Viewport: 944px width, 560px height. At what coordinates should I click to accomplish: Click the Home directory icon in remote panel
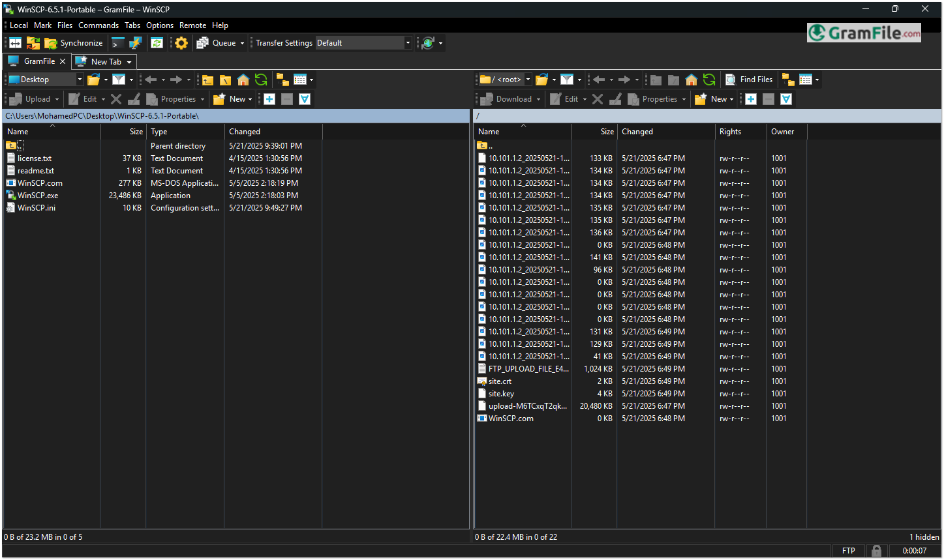(x=692, y=80)
